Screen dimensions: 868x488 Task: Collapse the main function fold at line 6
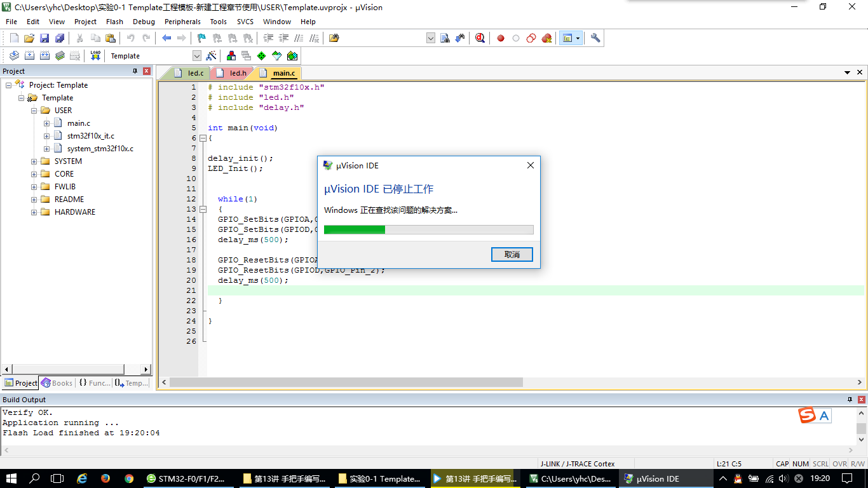pos(203,138)
